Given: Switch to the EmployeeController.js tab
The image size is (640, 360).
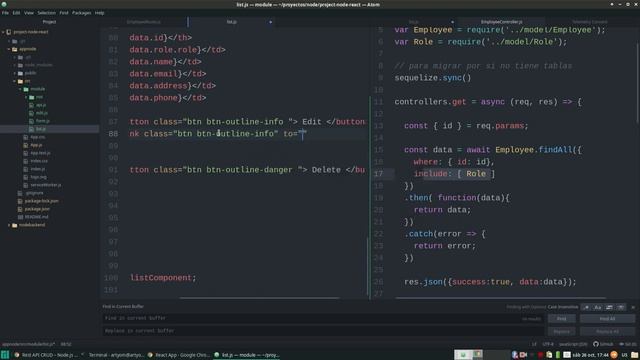Looking at the screenshot, I should tap(501, 22).
